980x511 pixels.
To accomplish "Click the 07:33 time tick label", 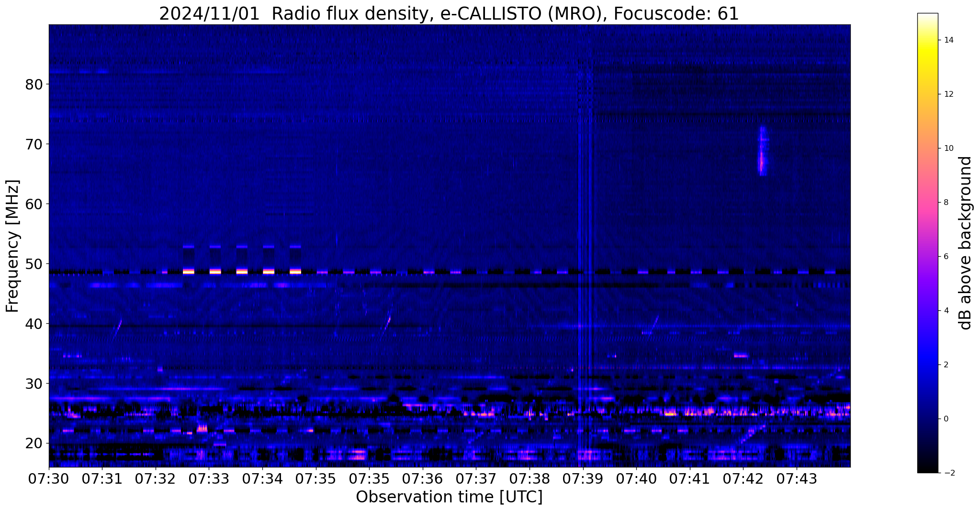I will [x=209, y=478].
